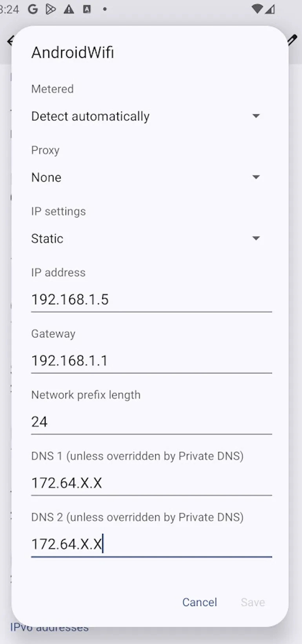This screenshot has height=644, width=302.
Task: Tap the pencil edit icon at top right
Action: pos(292,40)
